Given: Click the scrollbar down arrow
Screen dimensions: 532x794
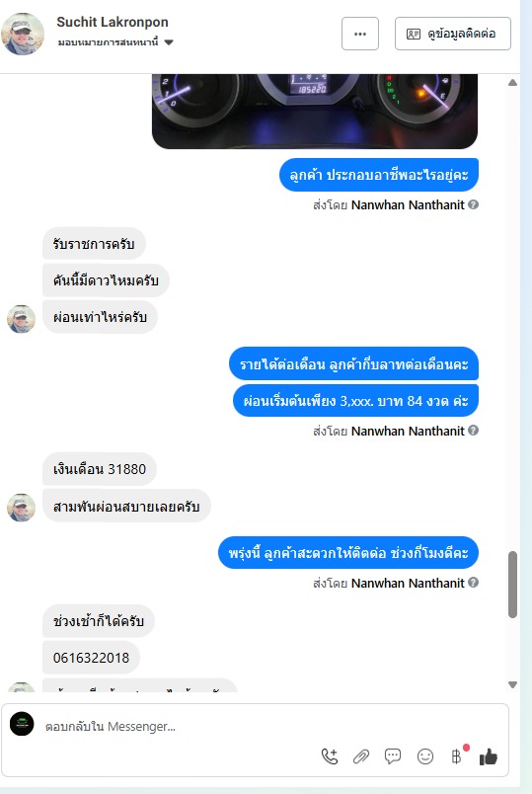Looking at the screenshot, I should (512, 684).
